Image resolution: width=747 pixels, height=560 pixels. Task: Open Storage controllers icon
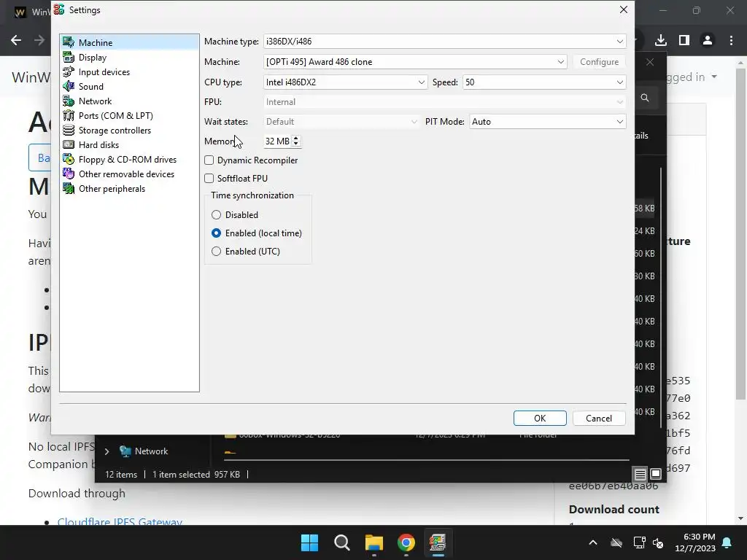click(x=69, y=130)
